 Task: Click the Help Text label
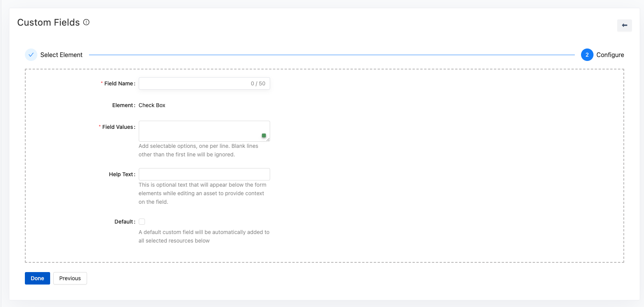pos(121,174)
